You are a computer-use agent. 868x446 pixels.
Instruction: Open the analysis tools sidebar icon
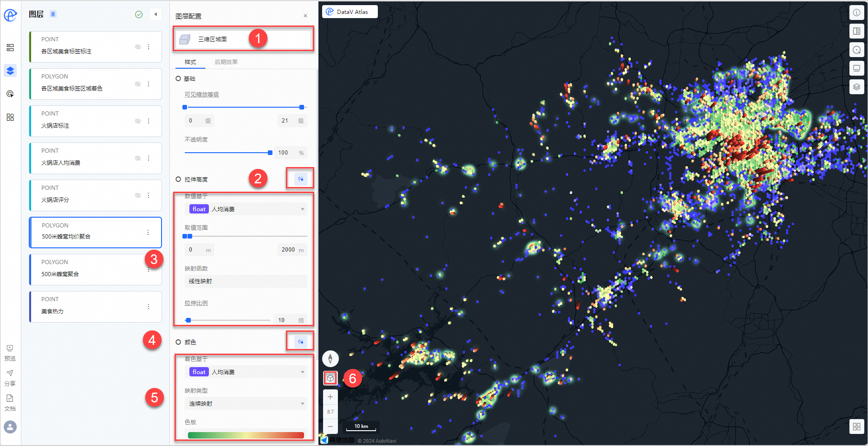point(10,94)
